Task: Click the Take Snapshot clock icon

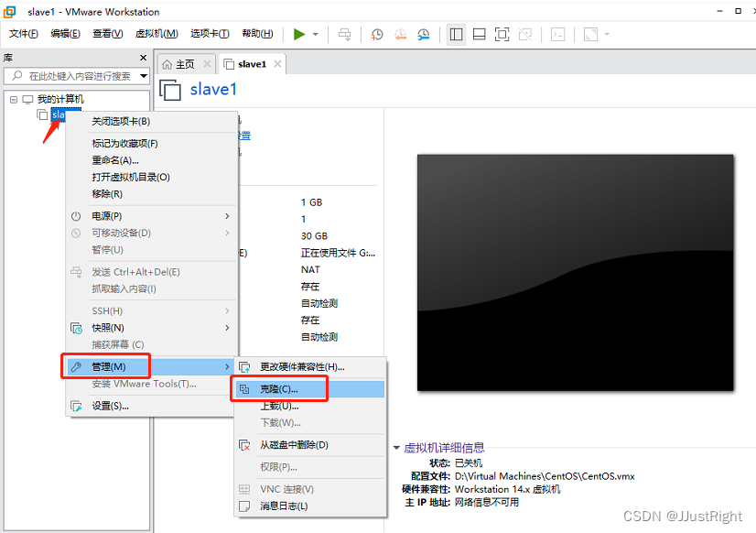Action: click(x=377, y=34)
